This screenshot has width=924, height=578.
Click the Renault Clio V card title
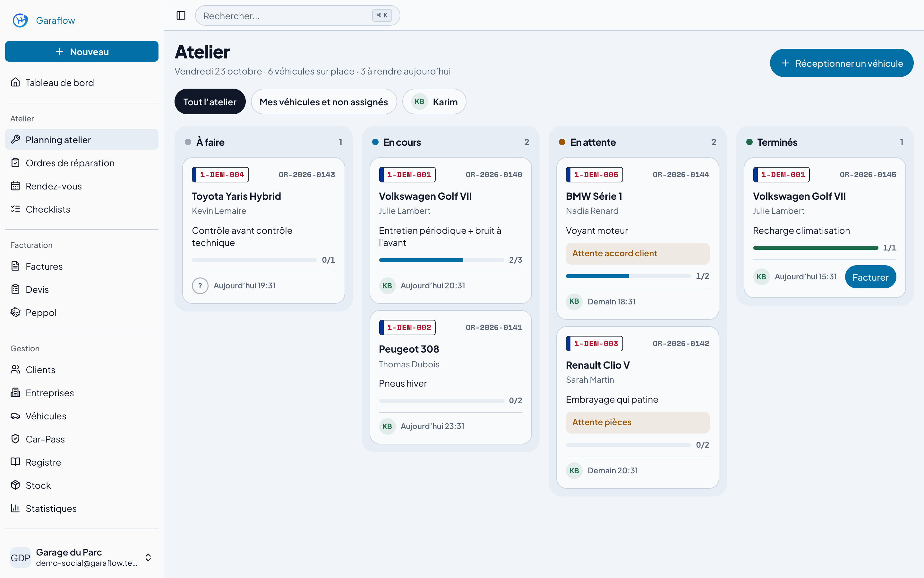tap(598, 365)
